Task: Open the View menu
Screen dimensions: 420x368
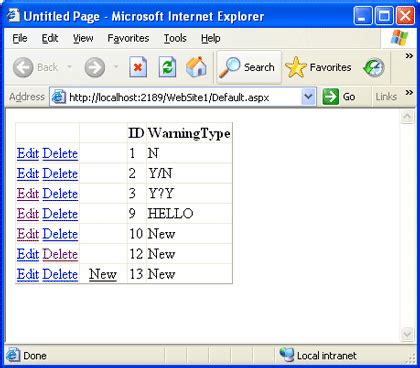Action: [83, 39]
